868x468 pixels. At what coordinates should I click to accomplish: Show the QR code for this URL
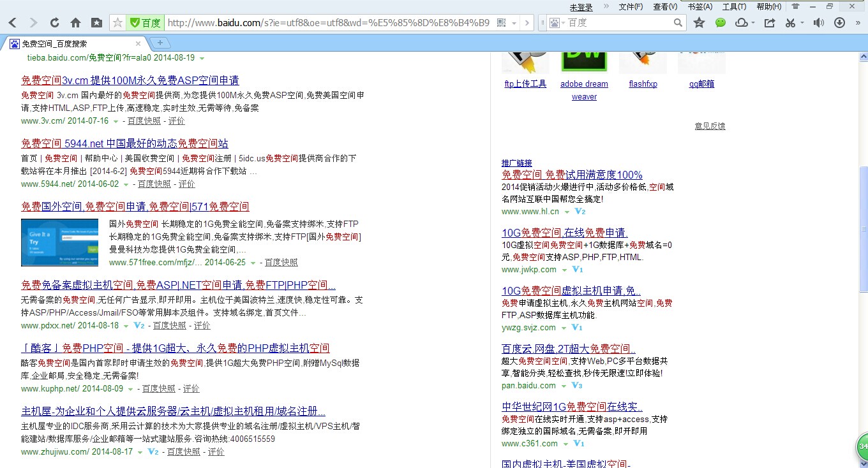(x=501, y=23)
